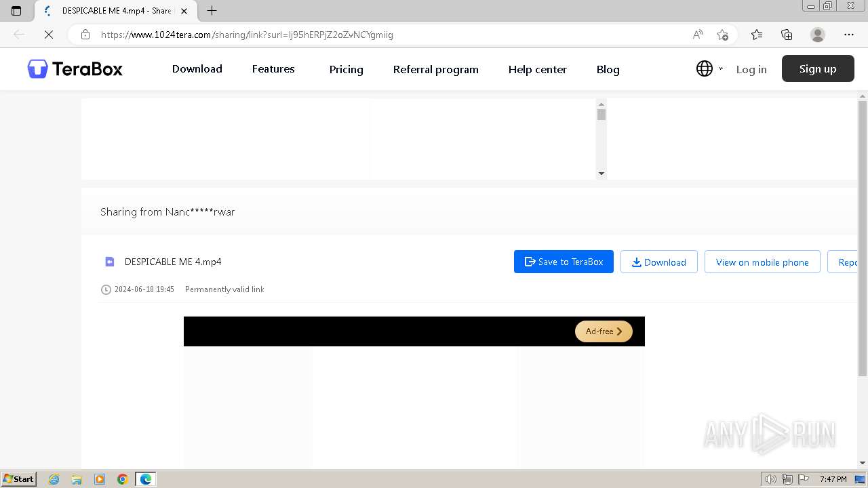Go back to the previous page
The width and height of the screenshot is (868, 488).
pos(19,35)
